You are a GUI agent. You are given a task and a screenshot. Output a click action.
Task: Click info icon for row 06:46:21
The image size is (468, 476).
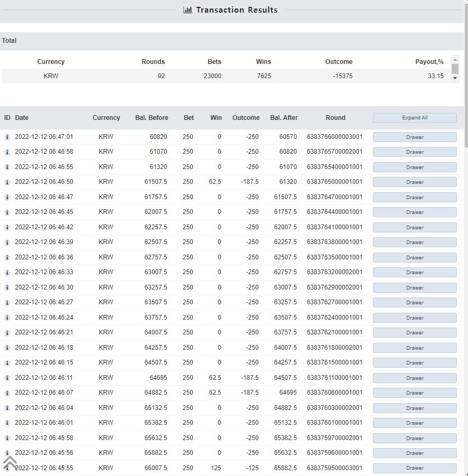click(7, 333)
